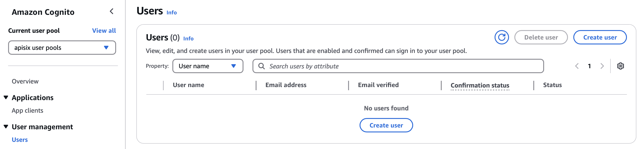Click Create user in table header

point(600,37)
